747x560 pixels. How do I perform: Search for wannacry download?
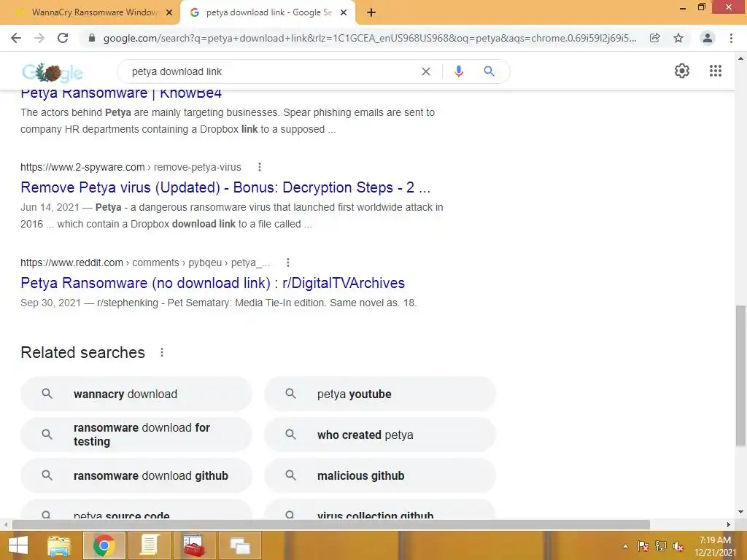pyautogui.click(x=136, y=394)
